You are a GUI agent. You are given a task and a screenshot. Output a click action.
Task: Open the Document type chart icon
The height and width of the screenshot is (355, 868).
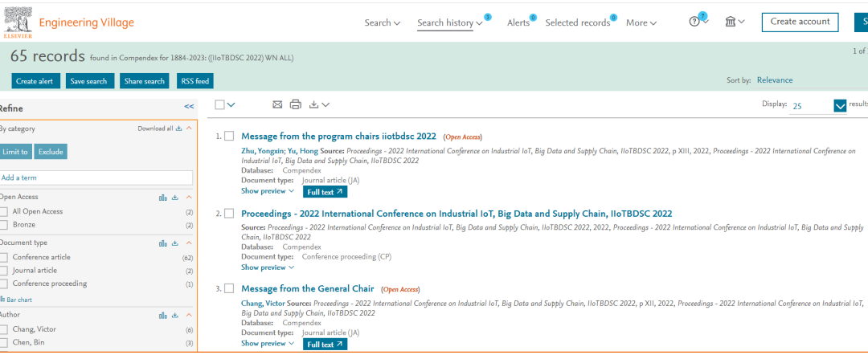tap(162, 243)
